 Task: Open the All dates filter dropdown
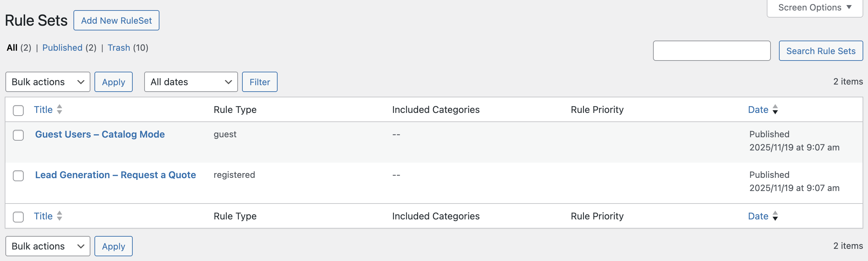pyautogui.click(x=191, y=82)
